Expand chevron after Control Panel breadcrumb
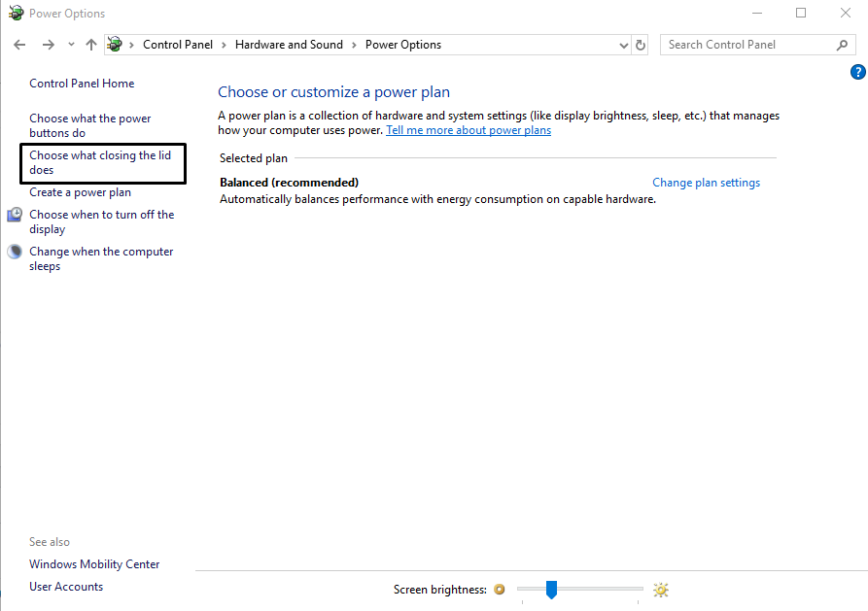 tap(225, 46)
